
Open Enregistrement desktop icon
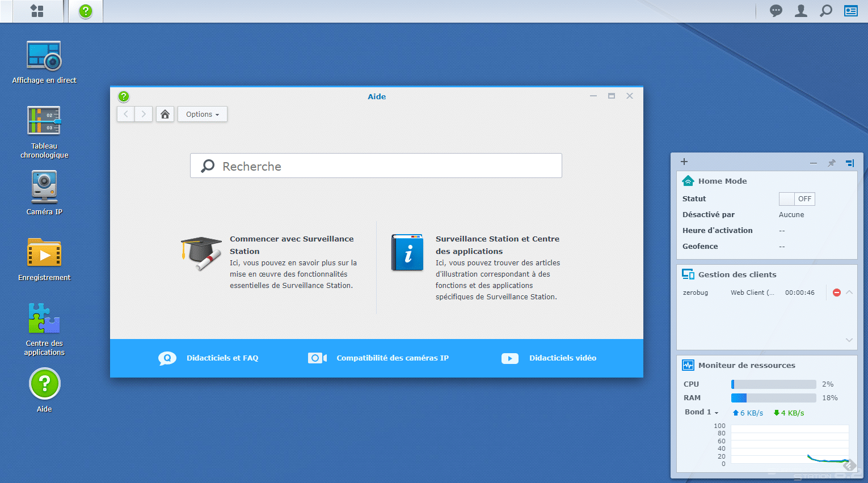pos(44,259)
